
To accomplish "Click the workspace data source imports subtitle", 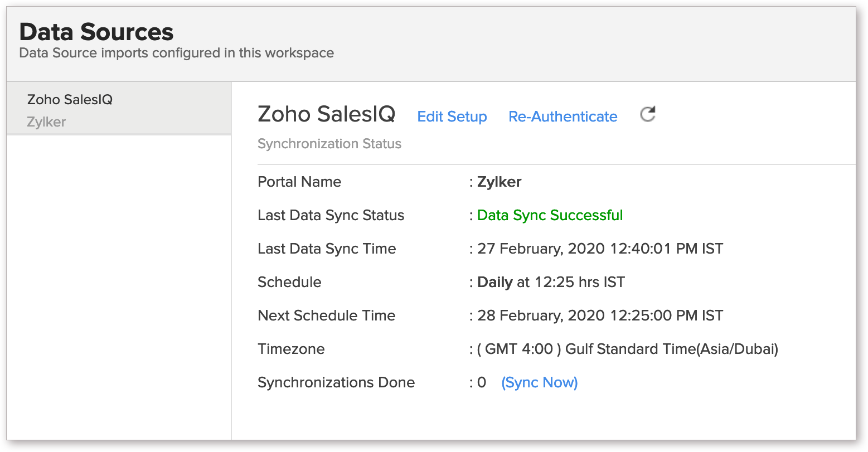I will point(176,53).
